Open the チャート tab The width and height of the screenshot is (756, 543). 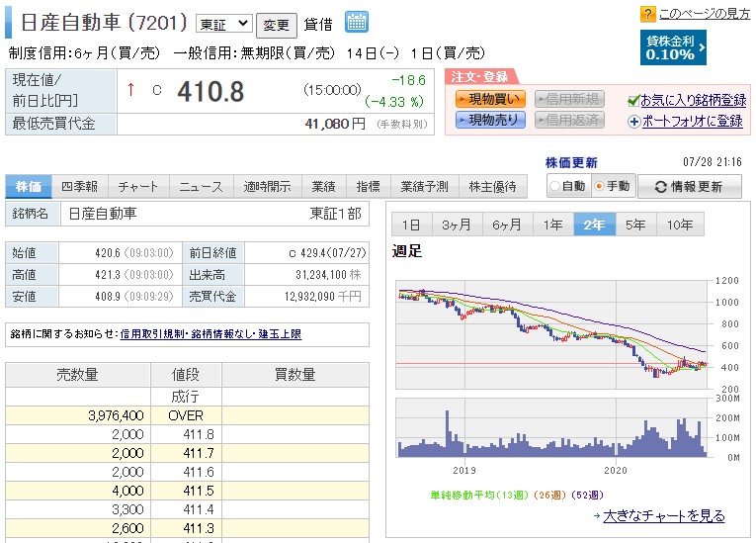(x=138, y=187)
